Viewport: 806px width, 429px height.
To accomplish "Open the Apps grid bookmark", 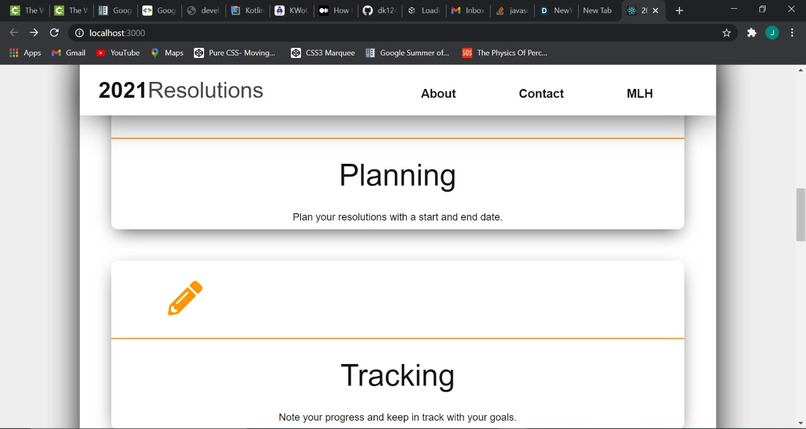I will tap(25, 52).
